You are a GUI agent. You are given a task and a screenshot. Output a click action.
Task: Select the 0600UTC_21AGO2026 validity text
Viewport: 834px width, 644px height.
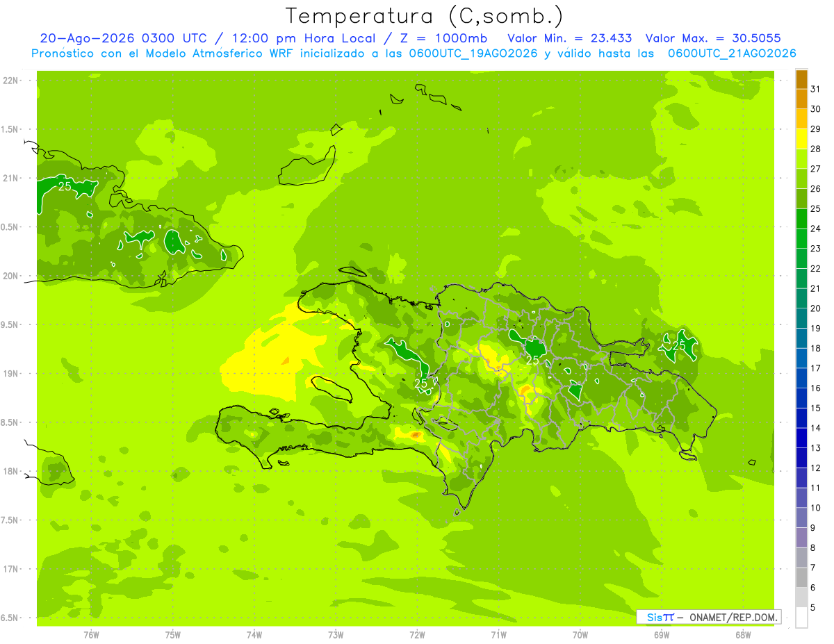point(732,53)
